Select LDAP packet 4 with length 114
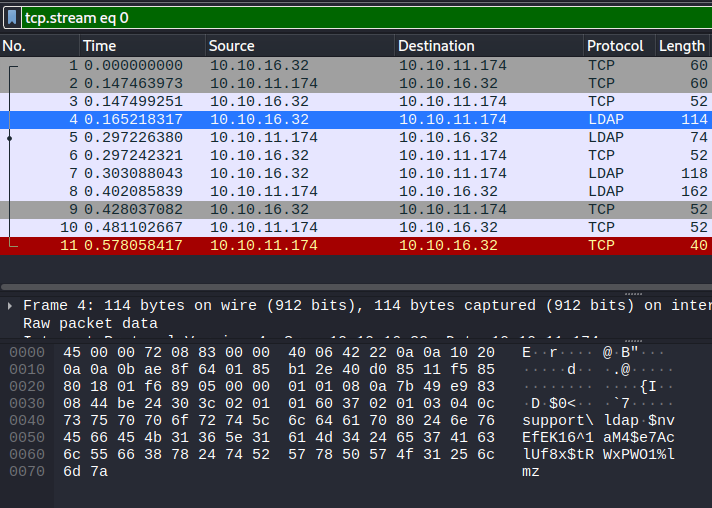712x508 pixels. tap(356, 120)
